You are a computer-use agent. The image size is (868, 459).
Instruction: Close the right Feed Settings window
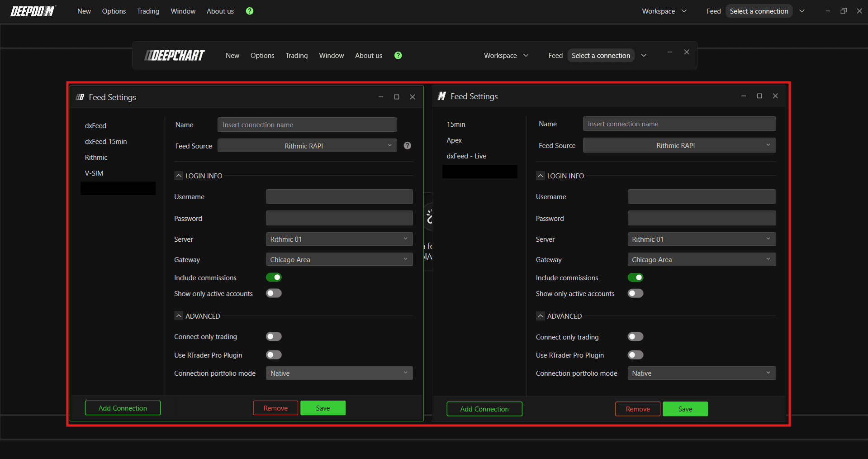(x=775, y=96)
